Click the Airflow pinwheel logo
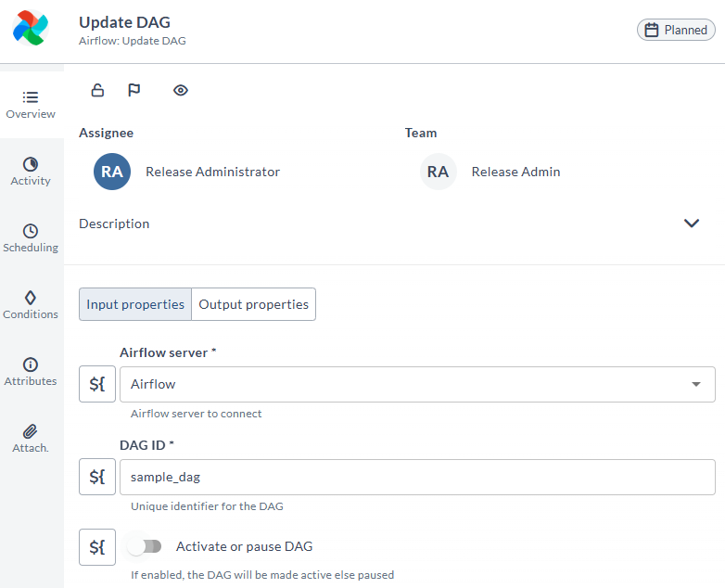Image resolution: width=725 pixels, height=588 pixels. click(31, 28)
